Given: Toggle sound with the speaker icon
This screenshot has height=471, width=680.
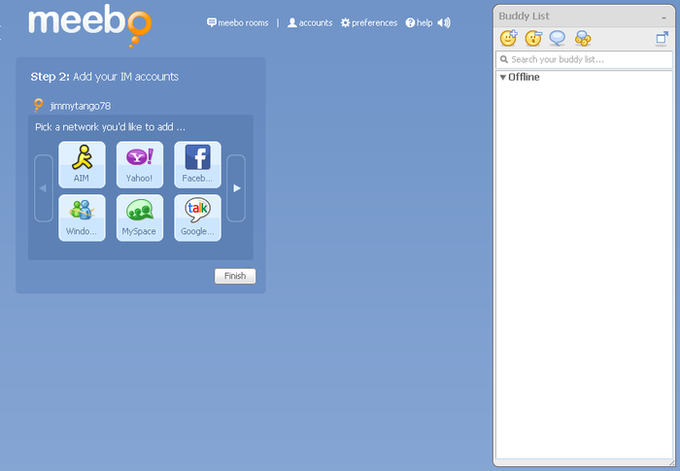Looking at the screenshot, I should [x=444, y=23].
